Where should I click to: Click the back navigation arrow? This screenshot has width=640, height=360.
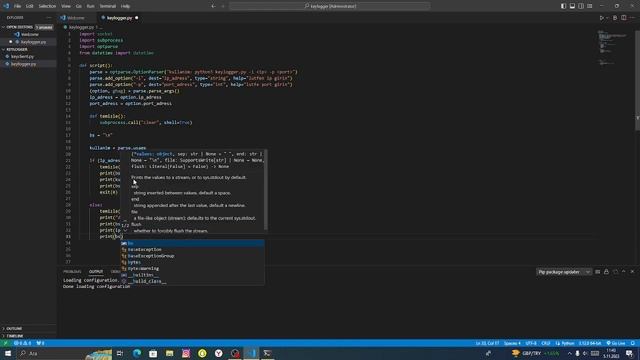[213, 6]
